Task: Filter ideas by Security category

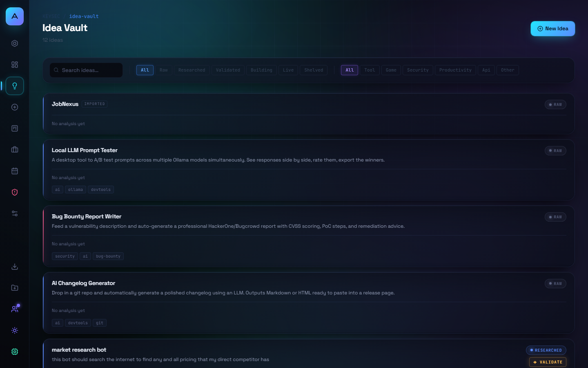Action: tap(418, 70)
